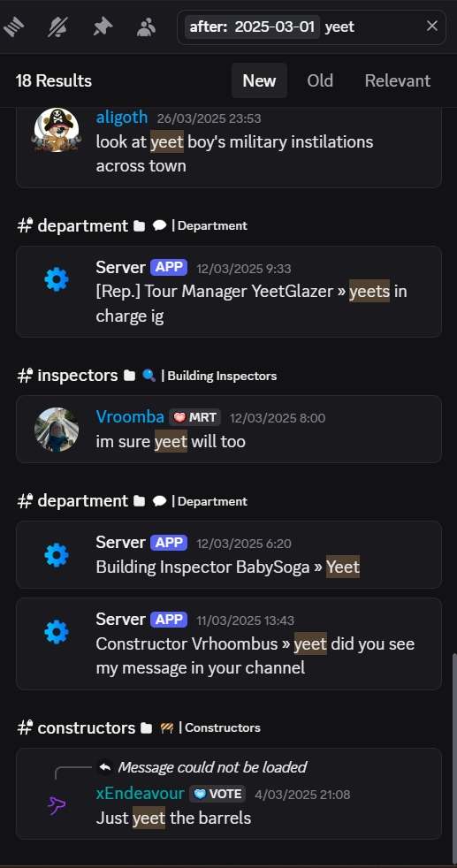
Task: Open aligoth's username link
Action: pyautogui.click(x=122, y=117)
